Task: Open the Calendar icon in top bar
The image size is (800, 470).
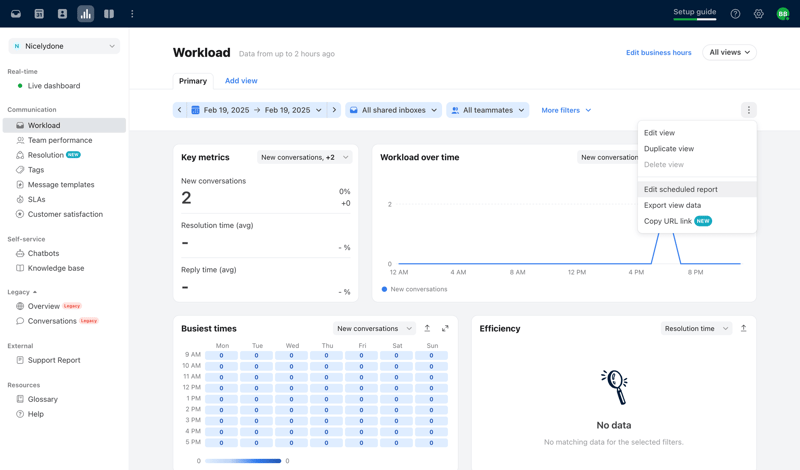Action: [x=39, y=14]
